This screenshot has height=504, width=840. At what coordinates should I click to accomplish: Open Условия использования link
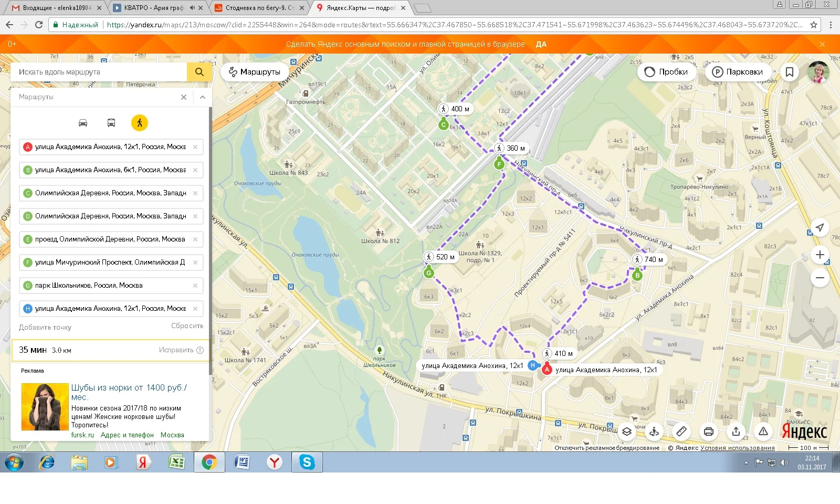tap(737, 448)
